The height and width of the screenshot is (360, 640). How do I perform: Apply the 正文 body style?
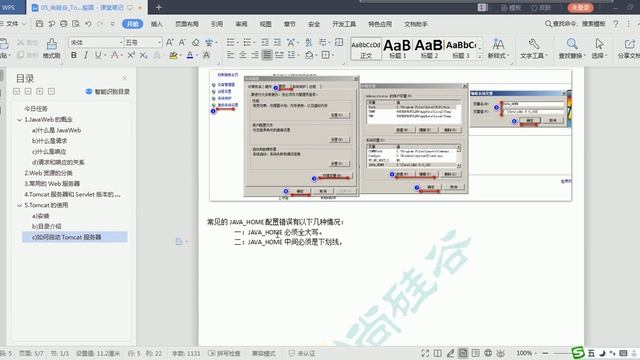pos(366,49)
